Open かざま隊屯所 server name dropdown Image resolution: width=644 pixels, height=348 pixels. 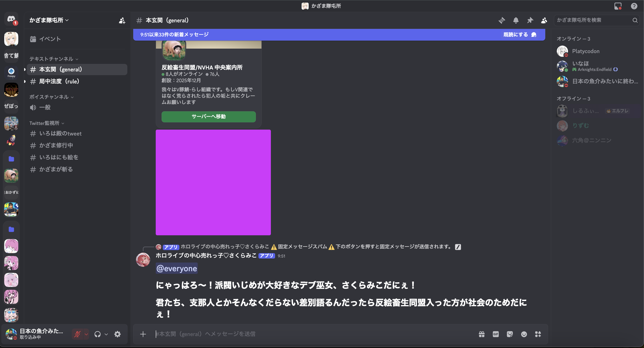(49, 20)
